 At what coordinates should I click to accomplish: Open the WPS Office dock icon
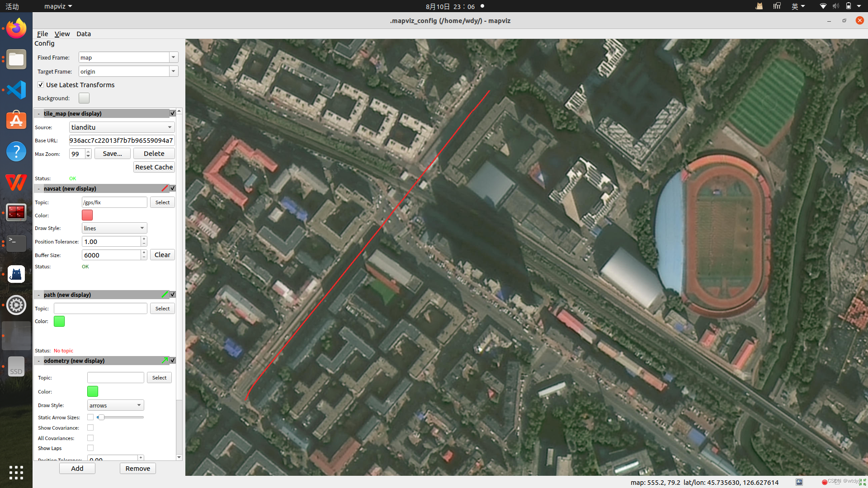(x=16, y=182)
